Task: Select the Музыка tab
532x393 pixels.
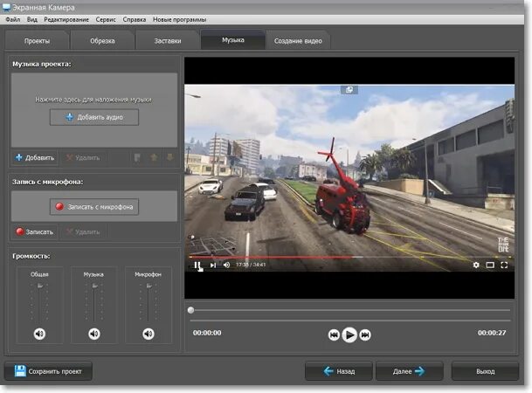Action: pyautogui.click(x=233, y=40)
